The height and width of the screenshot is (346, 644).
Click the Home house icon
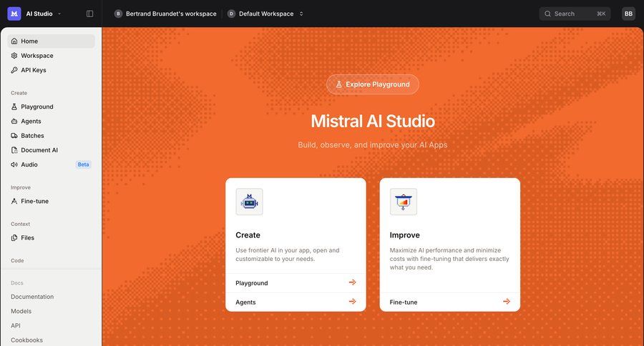pos(14,41)
